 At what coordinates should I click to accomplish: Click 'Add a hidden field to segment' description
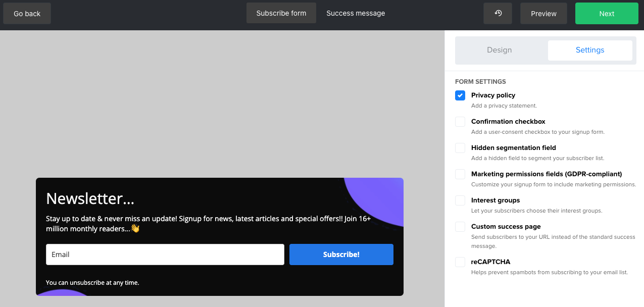(x=537, y=159)
